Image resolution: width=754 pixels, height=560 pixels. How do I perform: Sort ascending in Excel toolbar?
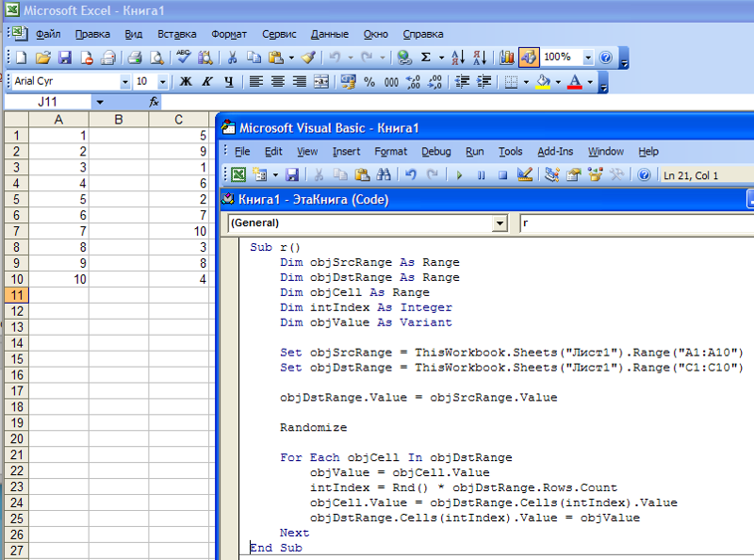coord(458,58)
